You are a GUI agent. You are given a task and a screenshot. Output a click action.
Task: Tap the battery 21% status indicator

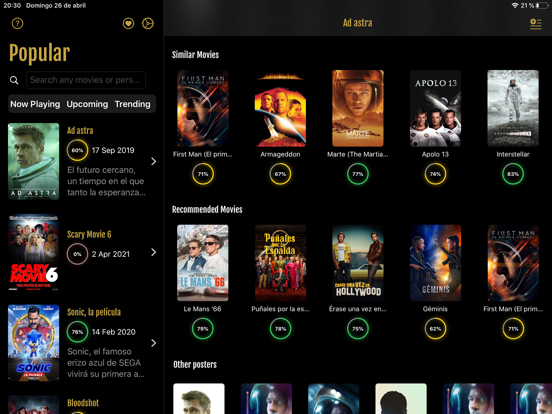point(534,5)
